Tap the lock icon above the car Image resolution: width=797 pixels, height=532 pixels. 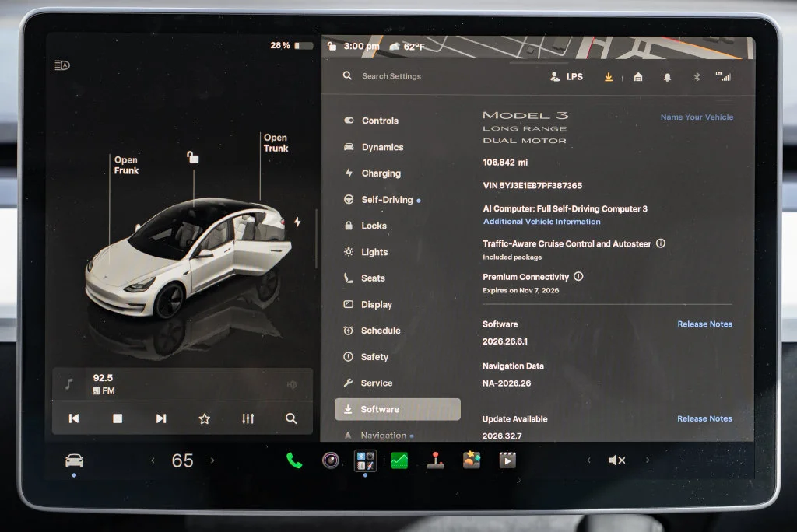[193, 157]
